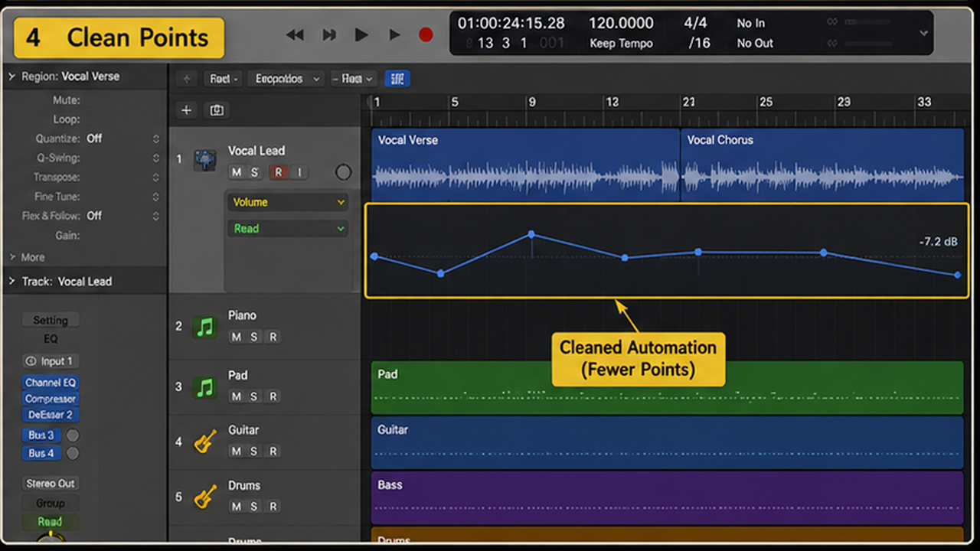Click the blue highlighted toolbar button
Viewport: 980px width, 551px height.
tap(397, 79)
